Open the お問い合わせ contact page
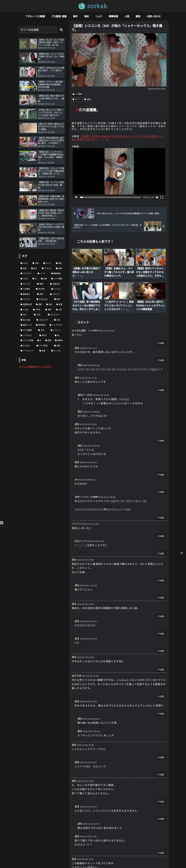The height and width of the screenshot is (868, 186). [x=154, y=16]
